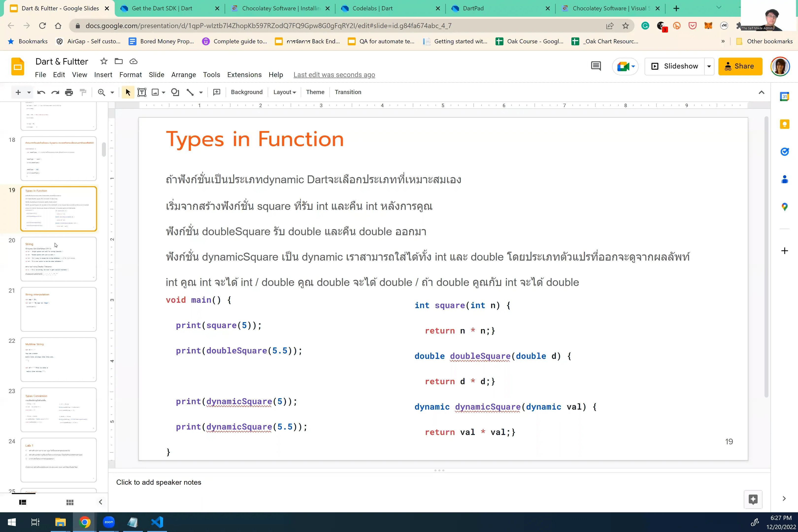Switch slide panel to grid view
The height and width of the screenshot is (532, 798).
coord(70,502)
